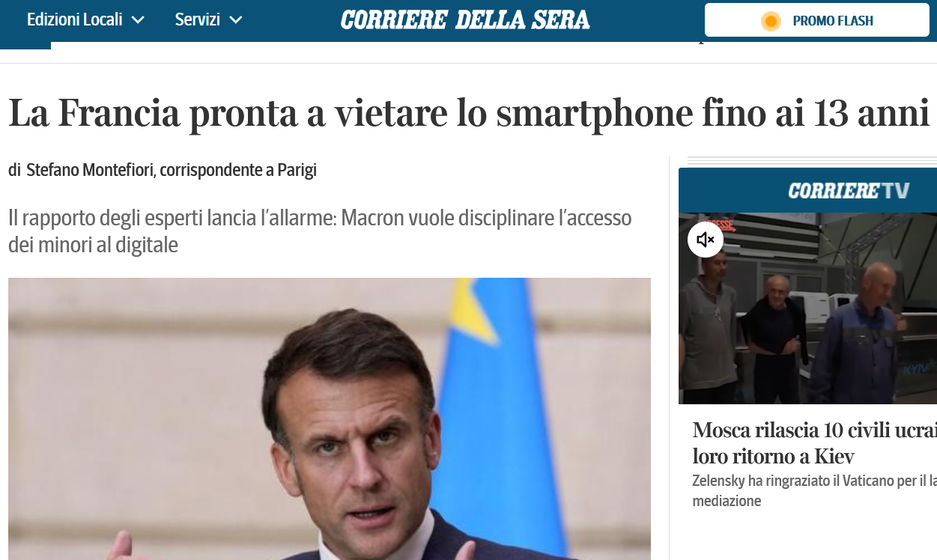Click the Zelensky Vaticano video description
Screen dimensions: 937x560
[815, 491]
